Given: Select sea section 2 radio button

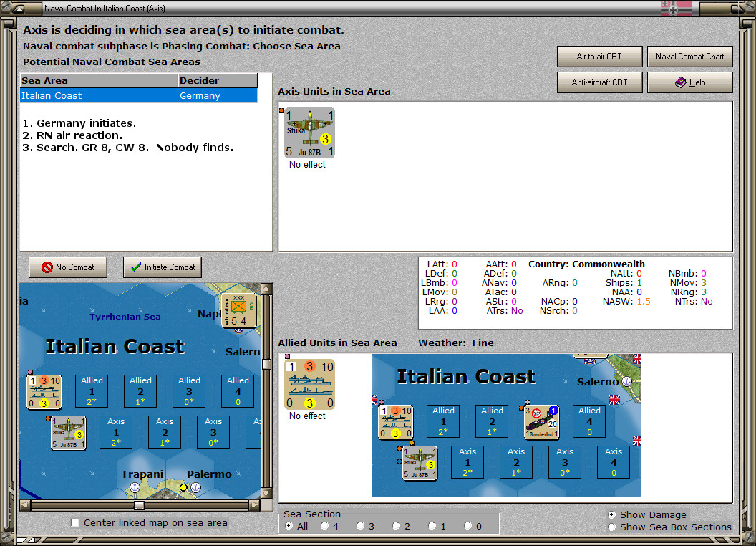Looking at the screenshot, I should pos(396,526).
